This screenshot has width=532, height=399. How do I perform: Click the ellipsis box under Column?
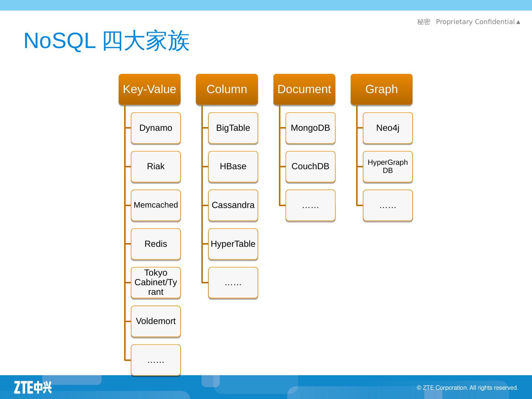tap(233, 283)
